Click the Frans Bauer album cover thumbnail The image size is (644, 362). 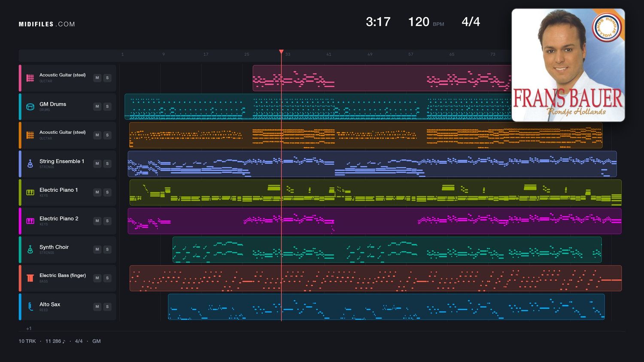coord(568,65)
